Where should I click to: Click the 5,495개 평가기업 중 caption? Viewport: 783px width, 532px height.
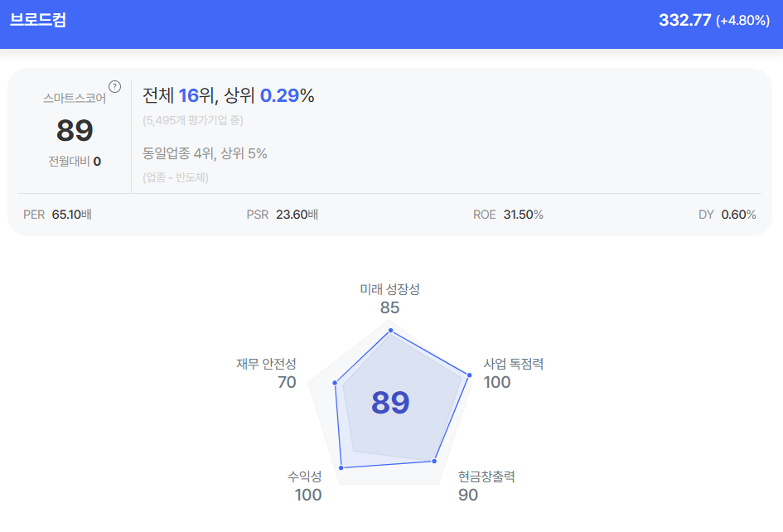[192, 120]
